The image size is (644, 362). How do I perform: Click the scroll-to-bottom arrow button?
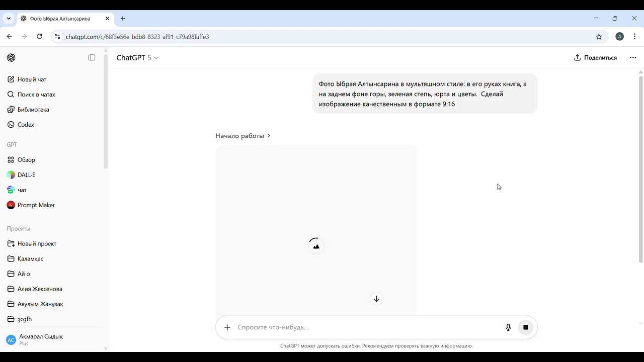[x=376, y=299]
